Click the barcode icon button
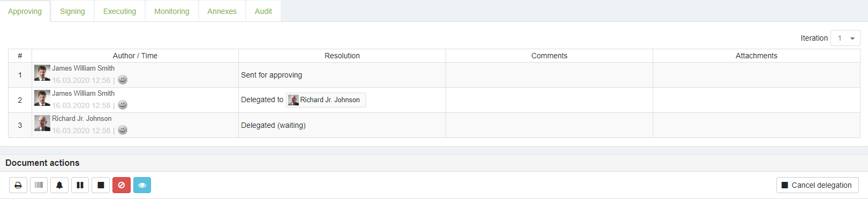 (x=39, y=185)
